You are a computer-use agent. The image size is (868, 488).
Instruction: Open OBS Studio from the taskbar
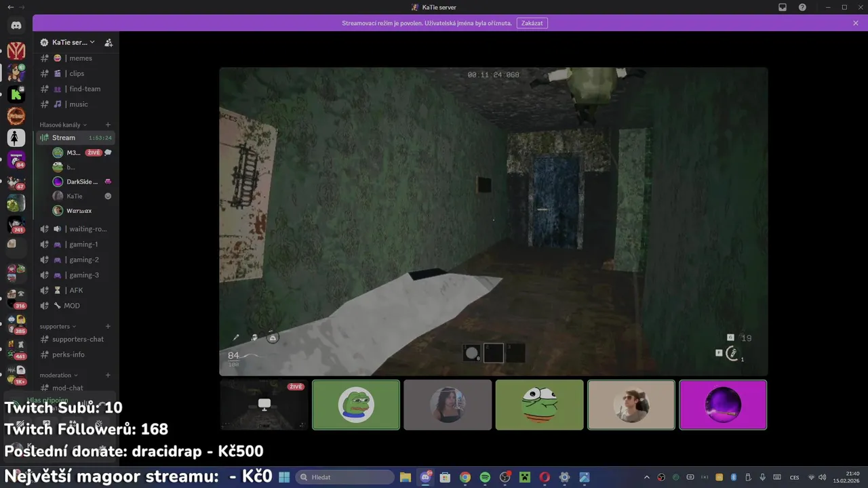click(505, 477)
